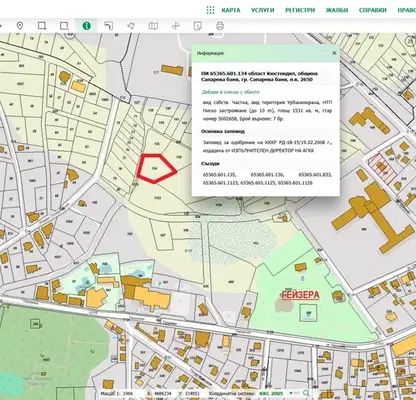Open the УСЛУГИ menu
Image resolution: width=416 pixels, height=400 pixels.
coord(263,10)
